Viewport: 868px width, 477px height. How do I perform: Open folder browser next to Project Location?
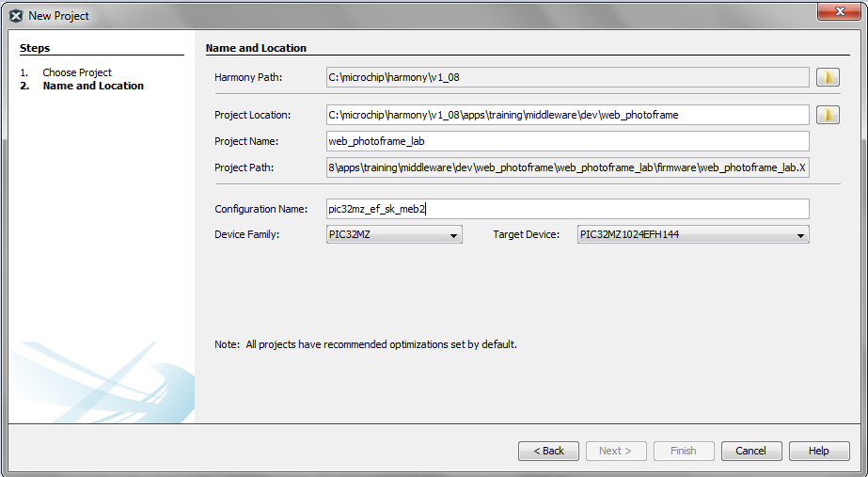[x=827, y=115]
